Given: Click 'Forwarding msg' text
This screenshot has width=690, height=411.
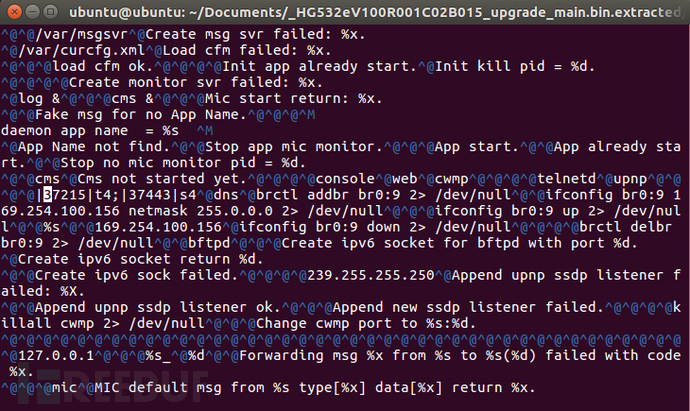Looking at the screenshot, I should tap(298, 356).
